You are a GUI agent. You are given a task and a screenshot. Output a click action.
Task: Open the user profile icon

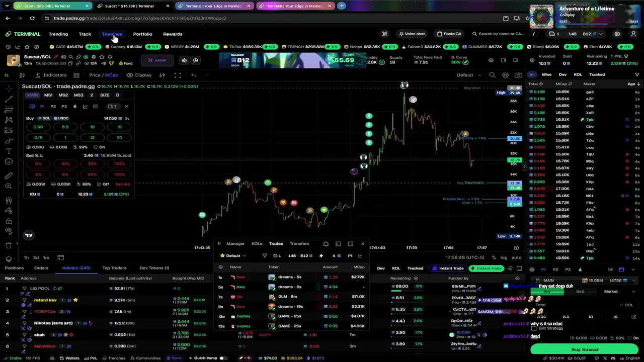pos(633,34)
